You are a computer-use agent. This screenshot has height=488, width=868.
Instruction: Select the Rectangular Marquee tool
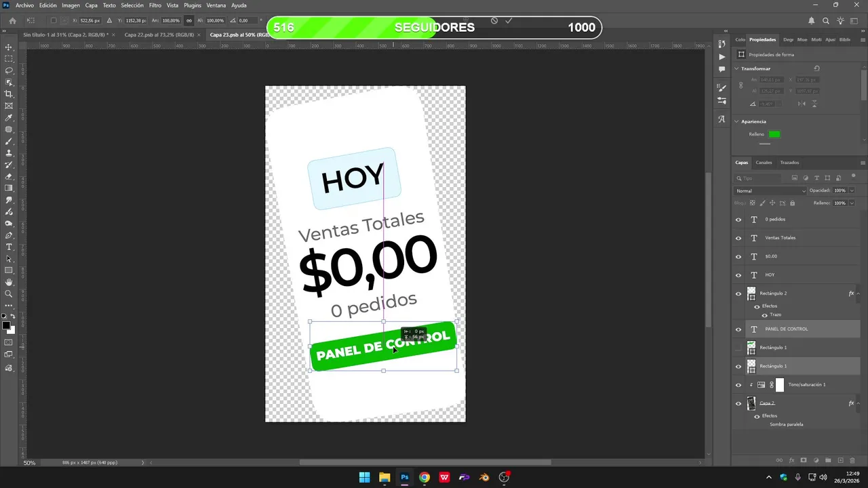tap(9, 59)
